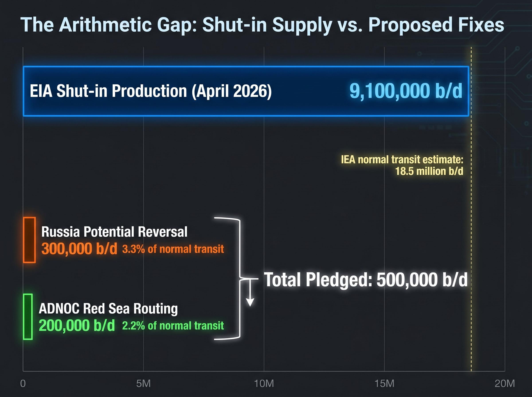The width and height of the screenshot is (532, 397).
Task: Click '3.3% of normal transit' text
Action: (x=173, y=249)
